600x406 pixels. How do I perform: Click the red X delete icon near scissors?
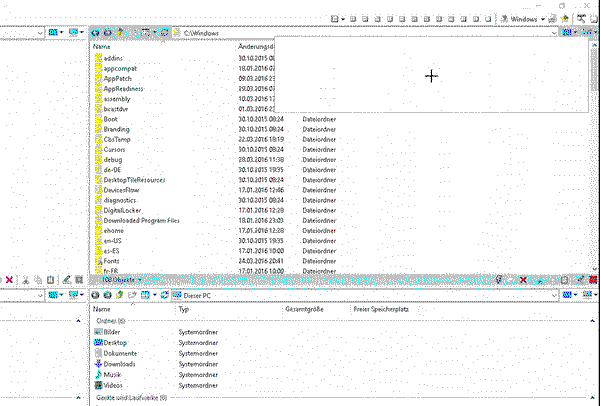[x=10, y=280]
